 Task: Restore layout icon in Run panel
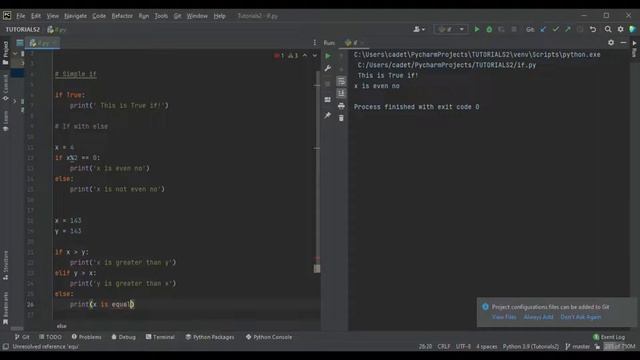point(328,100)
